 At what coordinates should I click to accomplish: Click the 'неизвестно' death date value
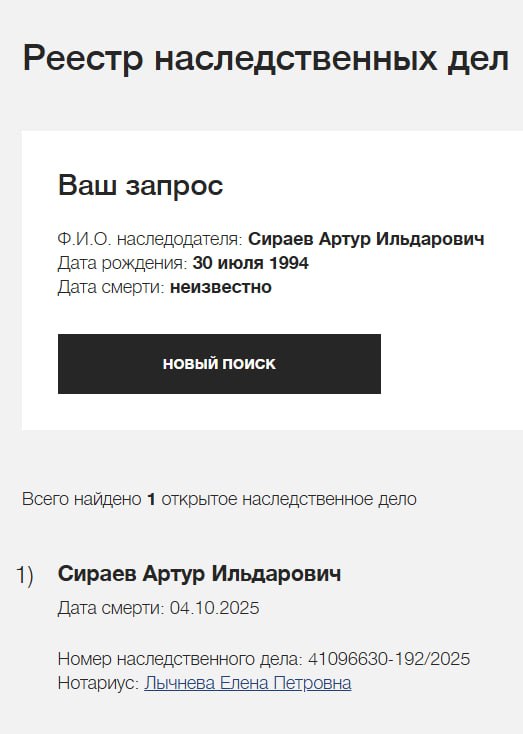point(221,287)
